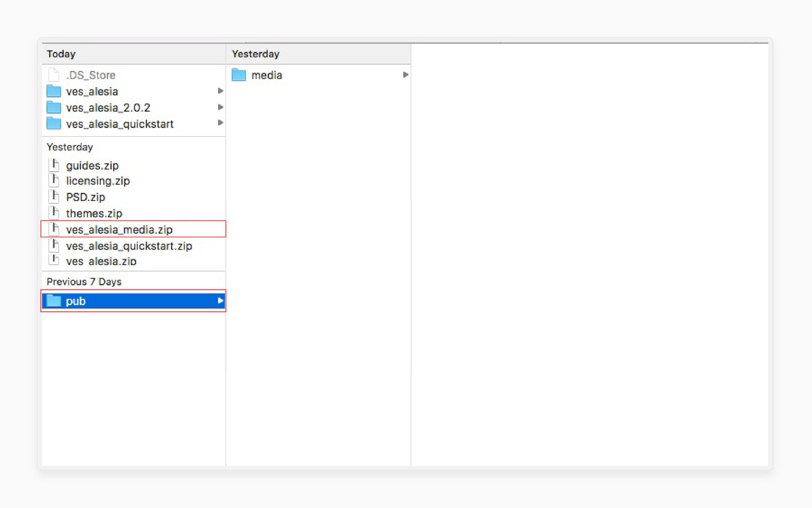Expand the pub folder arrow
Image resolution: width=812 pixels, height=508 pixels.
(220, 300)
